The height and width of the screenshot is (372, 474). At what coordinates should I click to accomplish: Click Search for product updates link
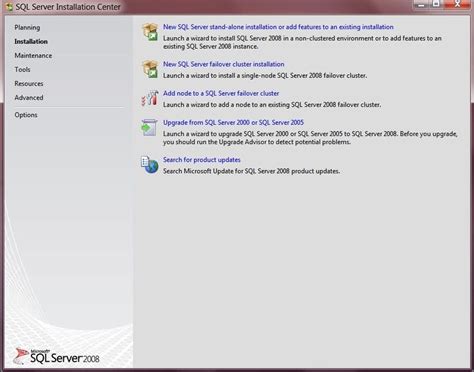click(x=202, y=160)
